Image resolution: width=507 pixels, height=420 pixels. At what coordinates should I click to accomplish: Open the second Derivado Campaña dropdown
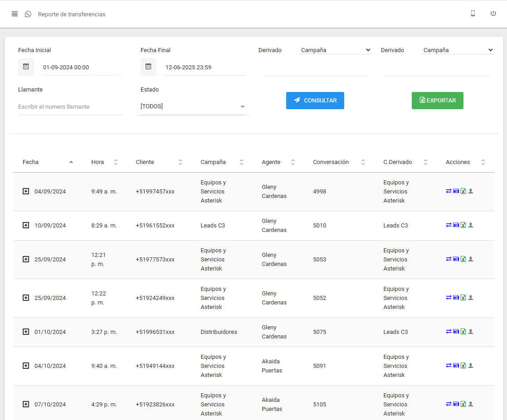(x=458, y=50)
